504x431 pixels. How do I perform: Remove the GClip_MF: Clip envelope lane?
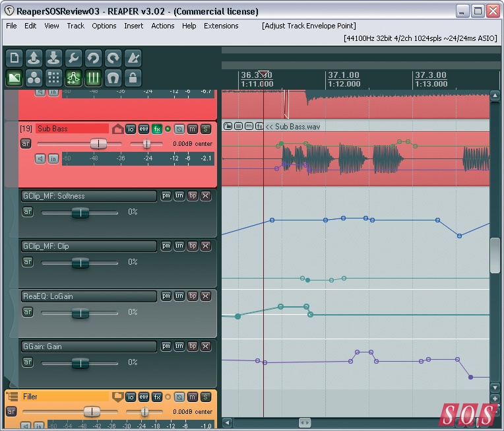click(206, 246)
